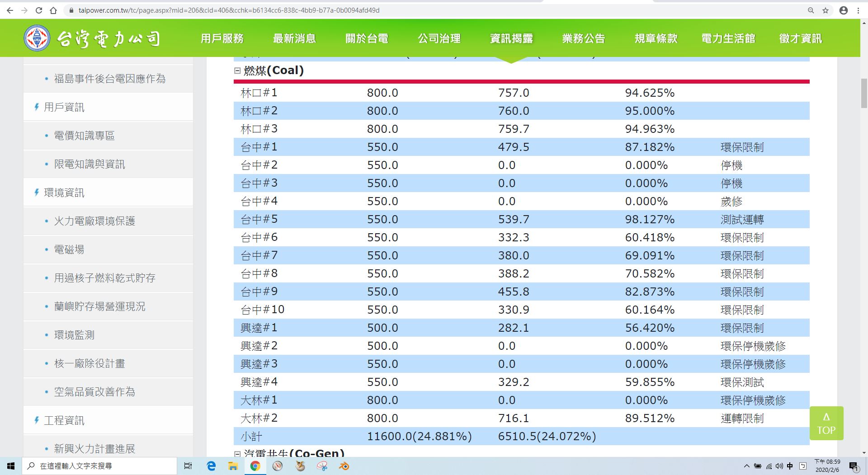
Task: Open Blender from the taskbar
Action: tap(344, 466)
